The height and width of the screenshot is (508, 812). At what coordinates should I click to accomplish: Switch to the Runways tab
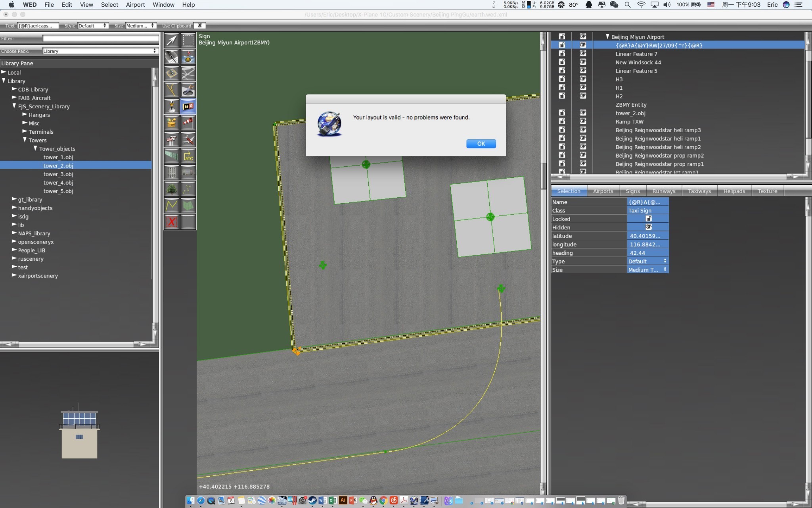[664, 191]
